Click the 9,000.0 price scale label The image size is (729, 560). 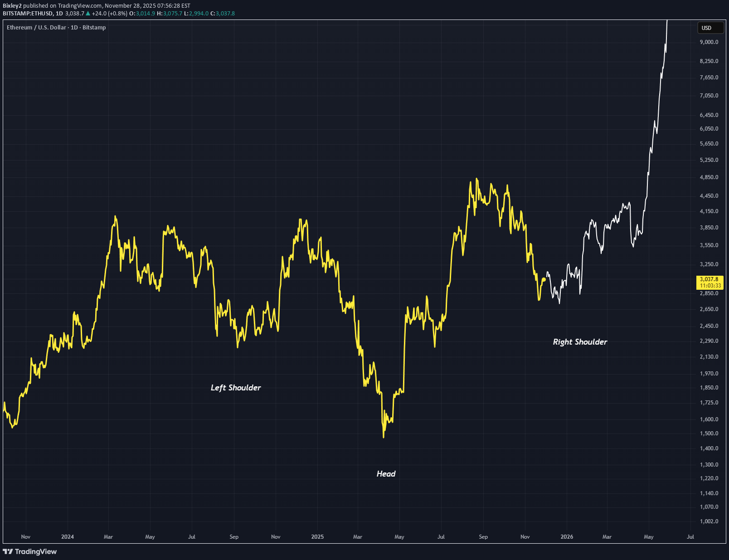709,42
